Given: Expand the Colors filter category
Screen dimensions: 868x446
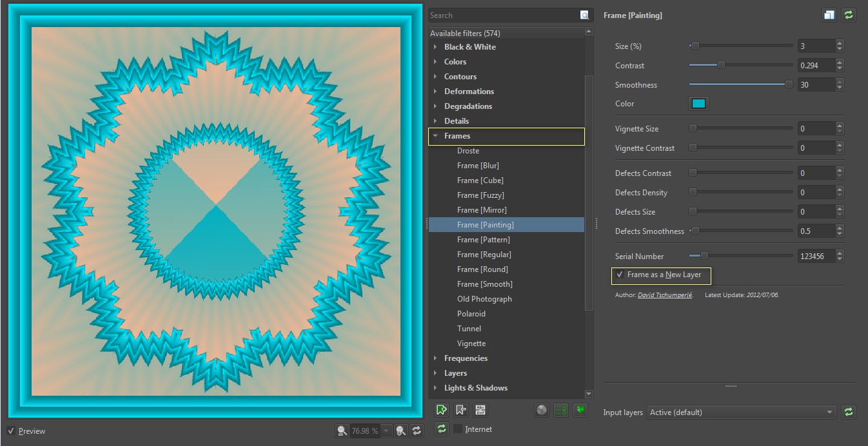Looking at the screenshot, I should pyautogui.click(x=435, y=62).
